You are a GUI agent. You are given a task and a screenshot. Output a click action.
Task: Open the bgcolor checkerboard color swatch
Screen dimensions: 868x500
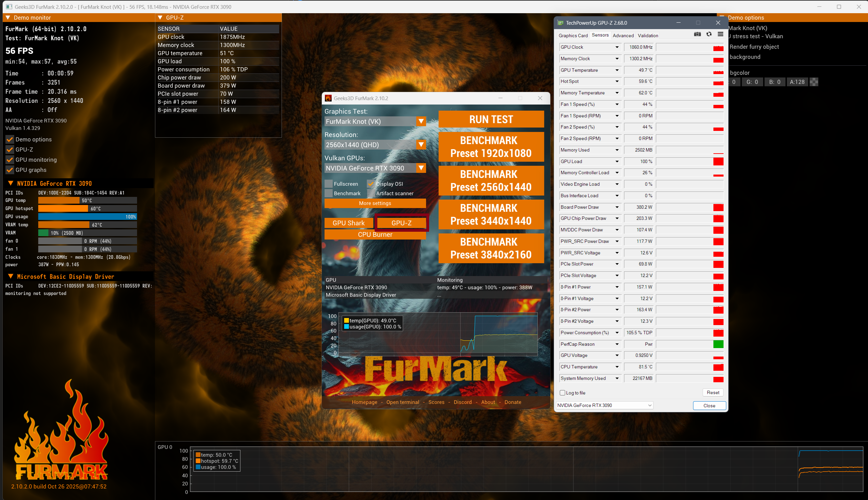pyautogui.click(x=814, y=82)
